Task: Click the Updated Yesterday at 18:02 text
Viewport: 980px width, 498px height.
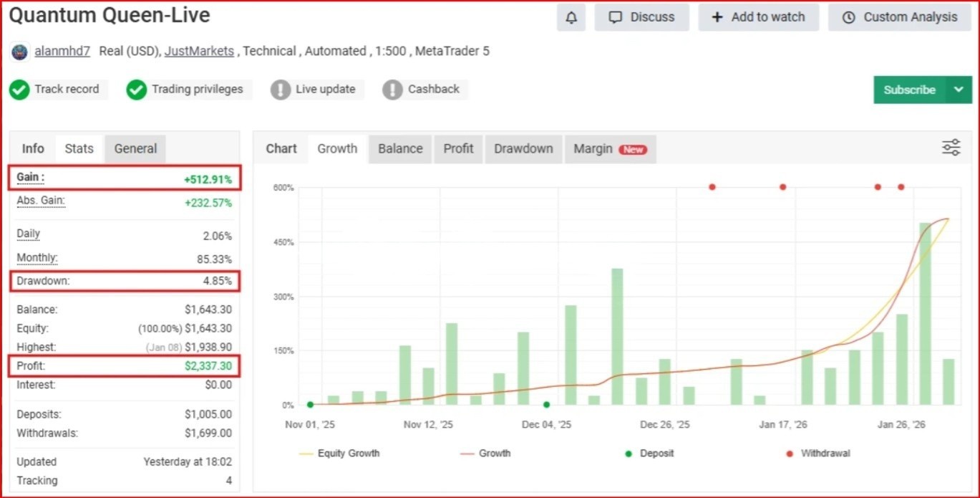Action: tap(188, 462)
